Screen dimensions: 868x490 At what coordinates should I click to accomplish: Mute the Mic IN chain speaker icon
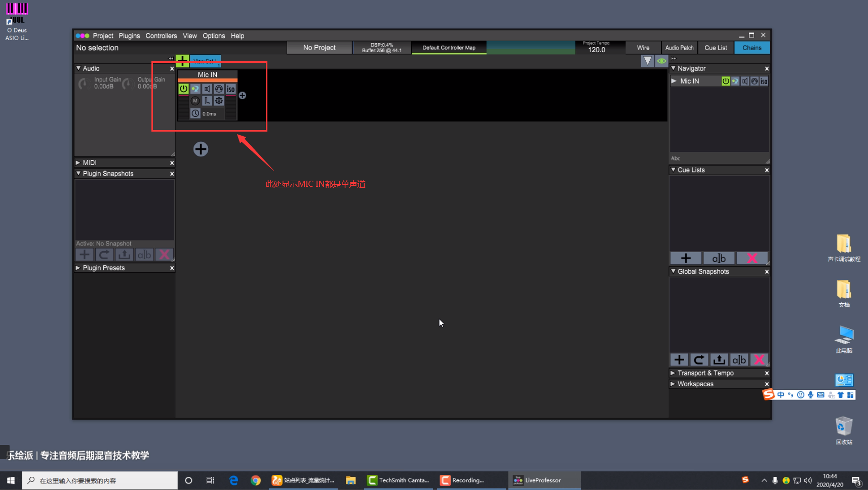pyautogui.click(x=207, y=89)
